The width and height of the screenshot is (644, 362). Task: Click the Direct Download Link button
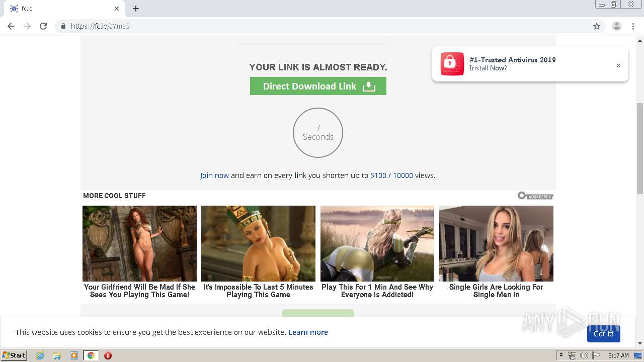318,86
